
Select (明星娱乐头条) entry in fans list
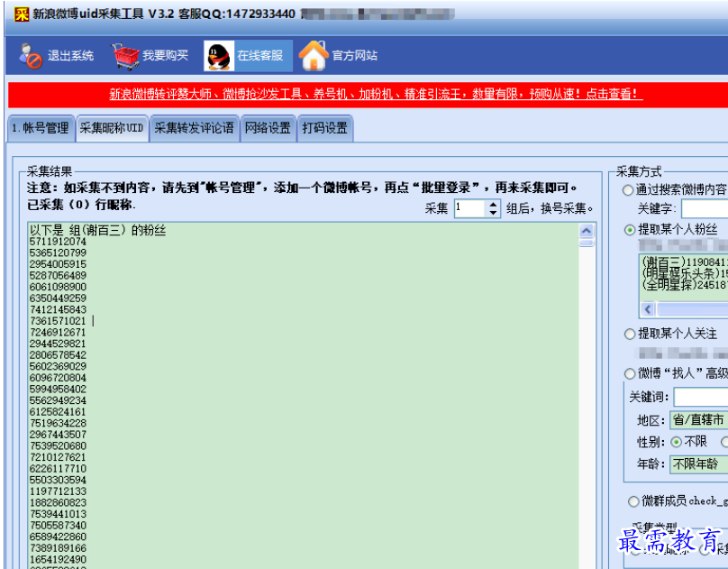tap(686, 273)
